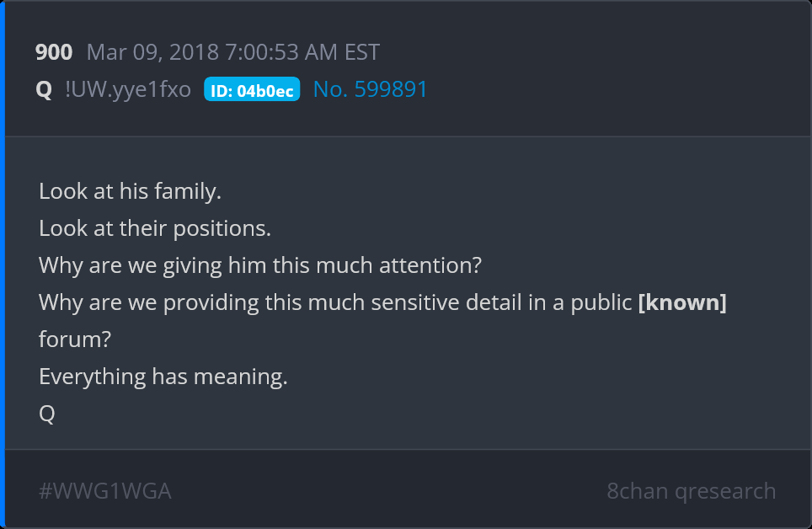Click the blue bar on the left edge
The height and width of the screenshot is (529, 812).
point(3,264)
